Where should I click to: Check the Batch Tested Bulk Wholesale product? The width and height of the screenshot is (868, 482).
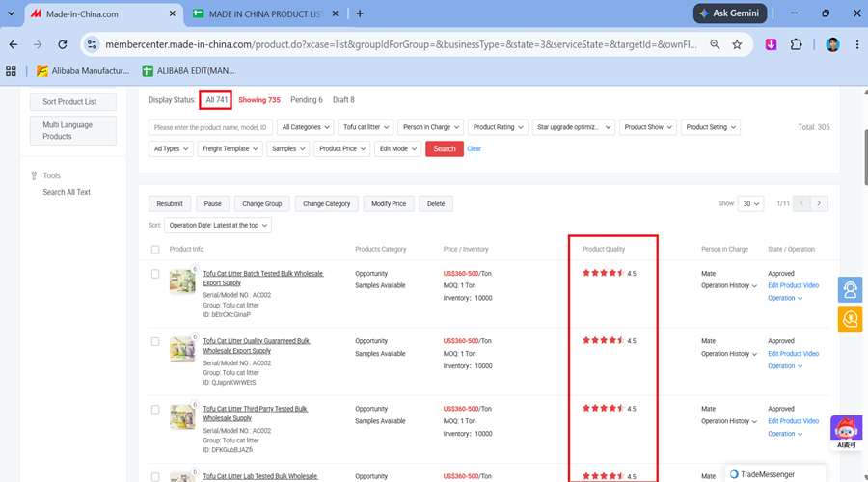pyautogui.click(x=155, y=274)
